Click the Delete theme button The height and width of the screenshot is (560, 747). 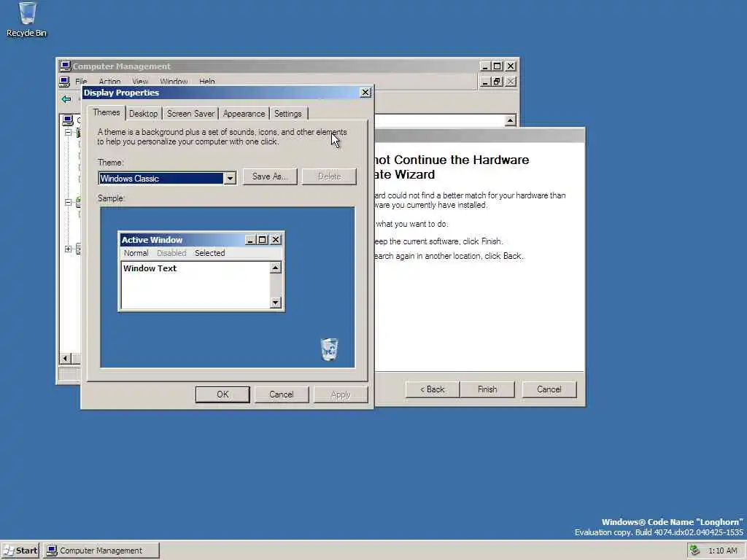(329, 176)
